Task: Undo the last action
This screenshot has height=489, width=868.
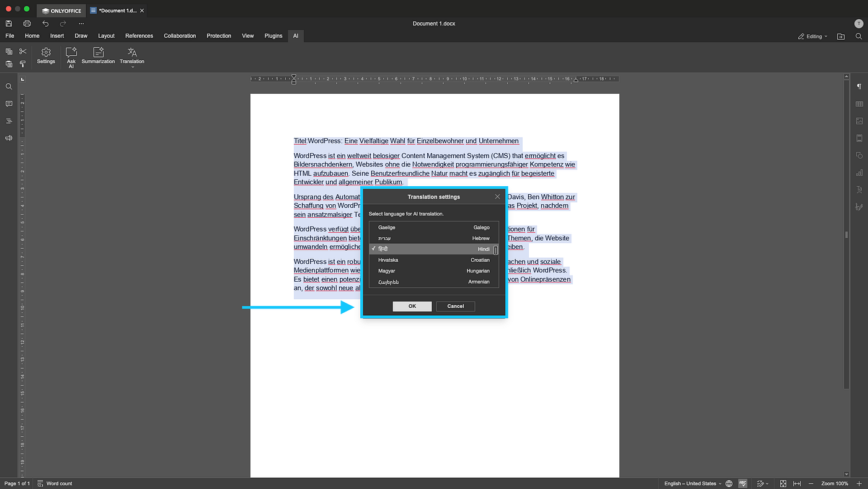Action: pyautogui.click(x=45, y=24)
